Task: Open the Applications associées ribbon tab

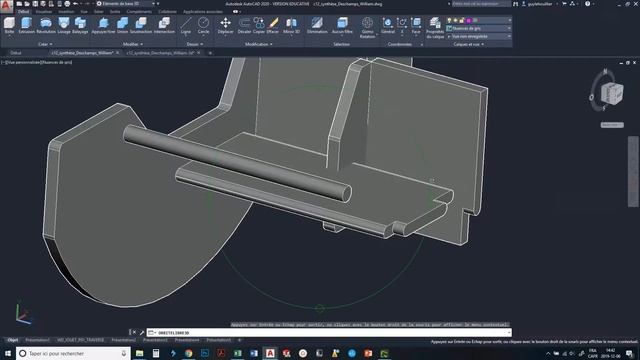Action: coord(203,12)
